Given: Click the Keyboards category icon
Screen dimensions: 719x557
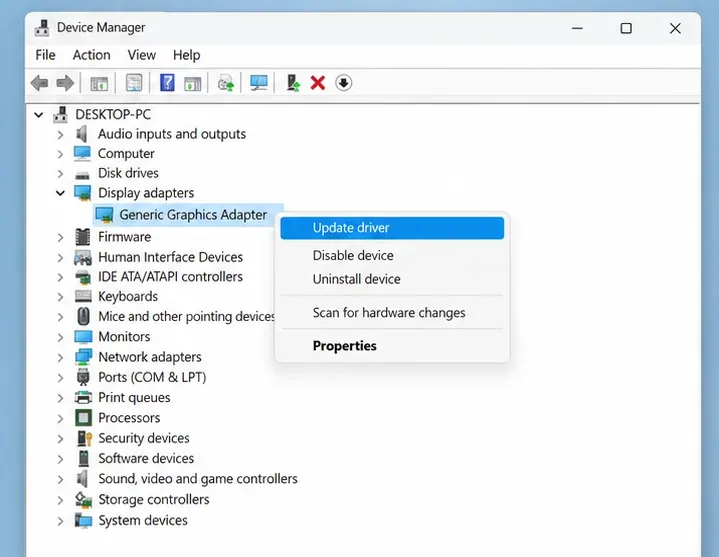Looking at the screenshot, I should (83, 296).
